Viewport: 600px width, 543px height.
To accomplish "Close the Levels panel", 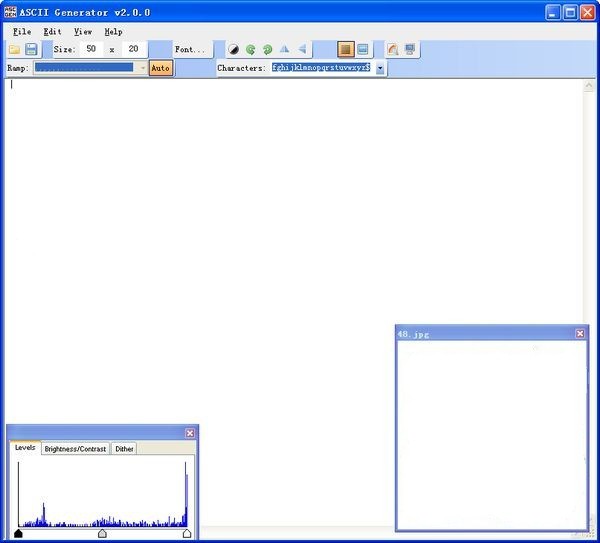I will [x=190, y=433].
